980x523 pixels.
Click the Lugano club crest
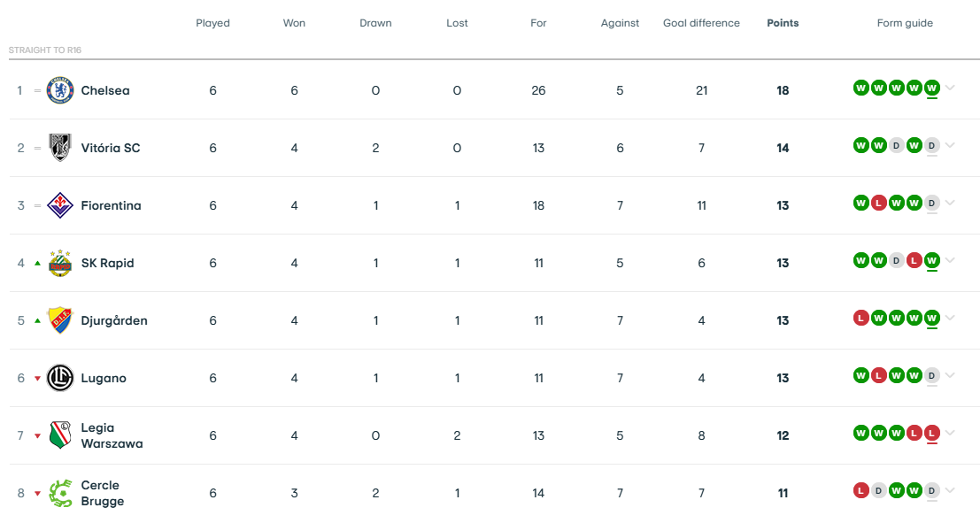click(x=60, y=378)
